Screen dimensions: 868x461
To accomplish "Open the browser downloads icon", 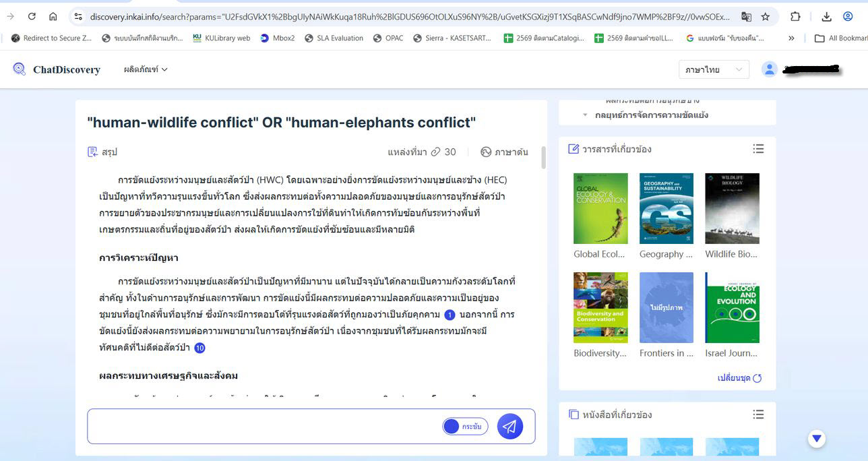I will (x=827, y=17).
